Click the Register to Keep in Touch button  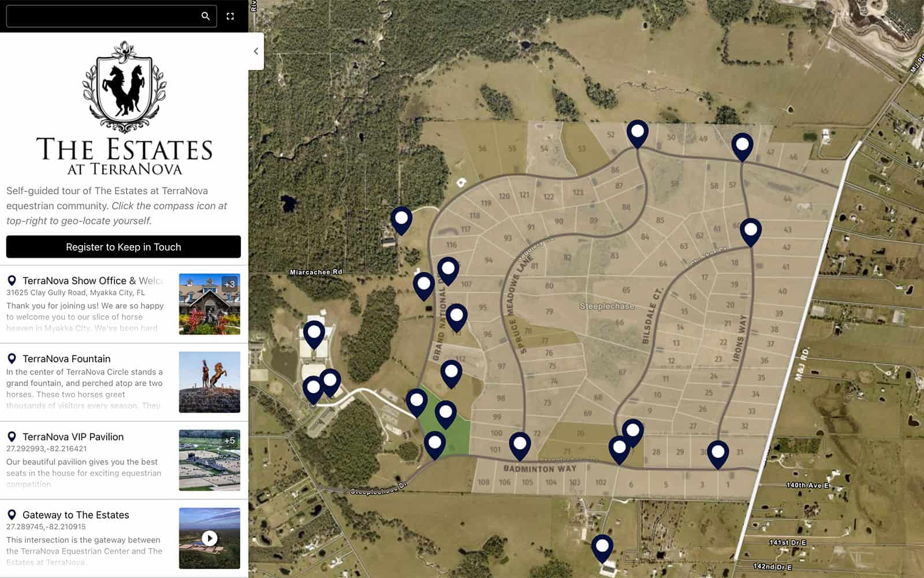point(124,247)
